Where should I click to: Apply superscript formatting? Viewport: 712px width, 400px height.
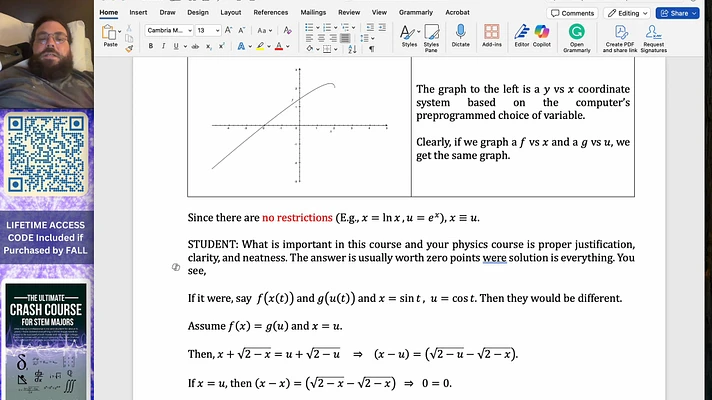(222, 46)
